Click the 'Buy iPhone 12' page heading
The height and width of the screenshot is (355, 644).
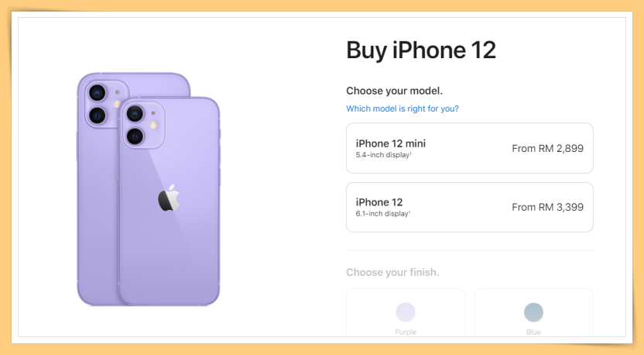click(x=421, y=50)
